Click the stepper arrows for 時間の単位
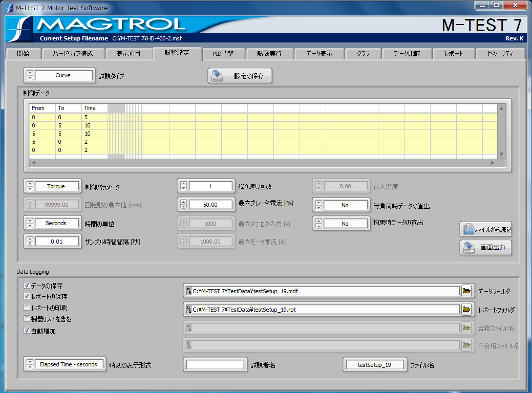 30,223
